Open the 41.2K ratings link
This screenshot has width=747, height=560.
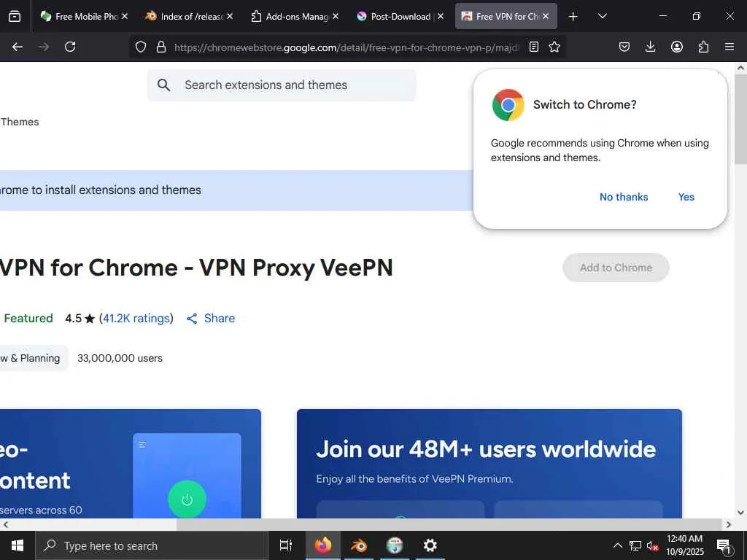pyautogui.click(x=136, y=319)
